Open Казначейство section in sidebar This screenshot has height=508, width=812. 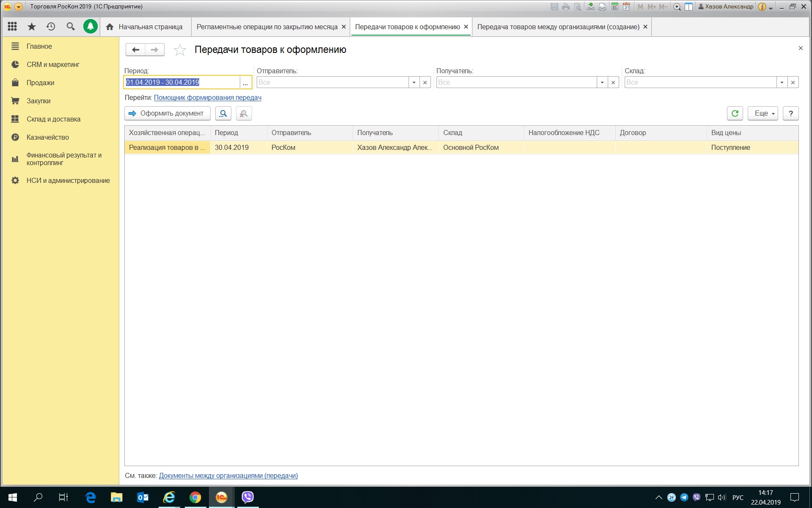pyautogui.click(x=47, y=137)
